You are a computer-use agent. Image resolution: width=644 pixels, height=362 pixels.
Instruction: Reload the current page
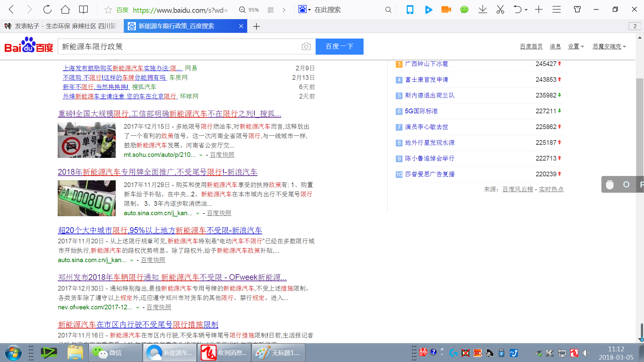click(47, 10)
